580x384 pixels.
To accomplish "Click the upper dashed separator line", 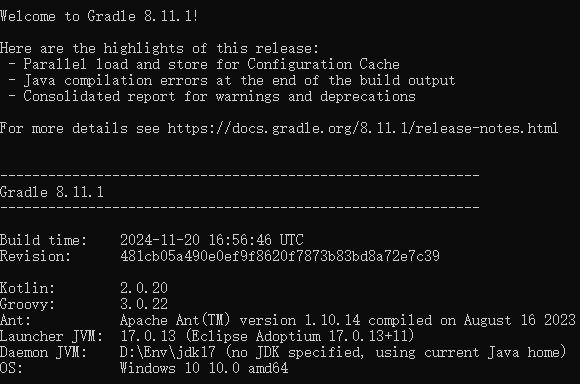I will (240, 175).
